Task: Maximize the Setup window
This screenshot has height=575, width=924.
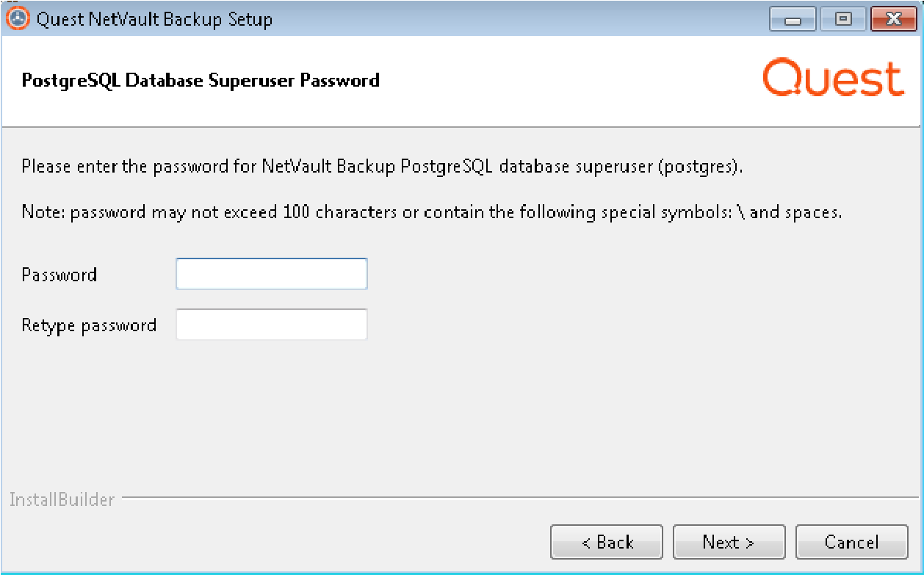Action: (x=842, y=20)
